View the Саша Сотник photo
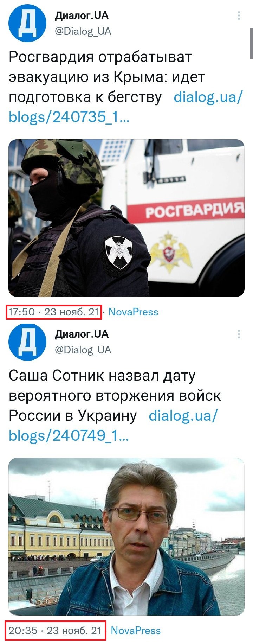This screenshot has width=253, height=644. [x=126, y=536]
